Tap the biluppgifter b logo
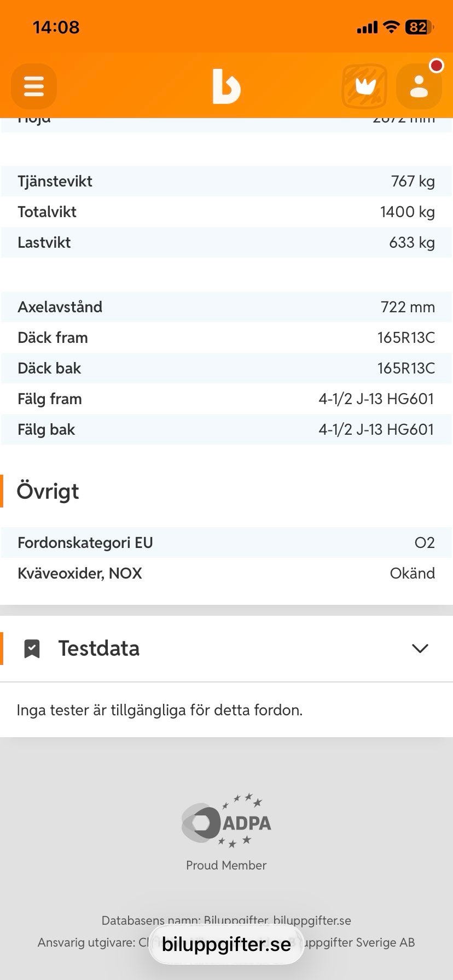453x980 pixels. tap(226, 86)
